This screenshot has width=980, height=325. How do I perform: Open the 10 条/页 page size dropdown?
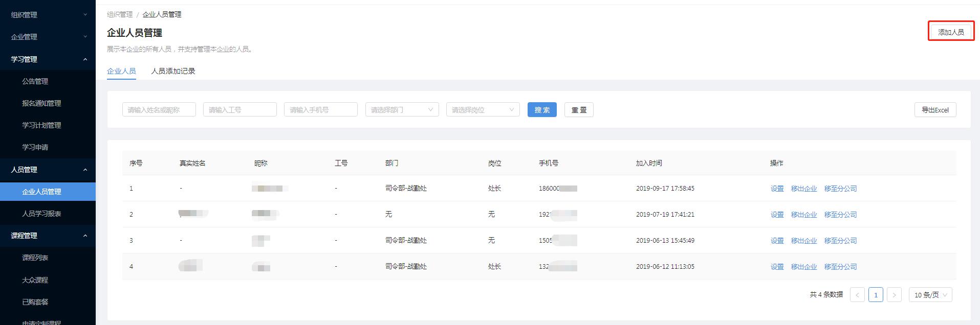(930, 295)
